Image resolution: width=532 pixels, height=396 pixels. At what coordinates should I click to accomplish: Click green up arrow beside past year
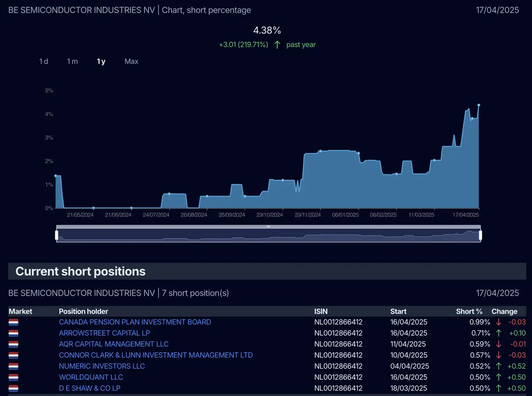click(277, 45)
